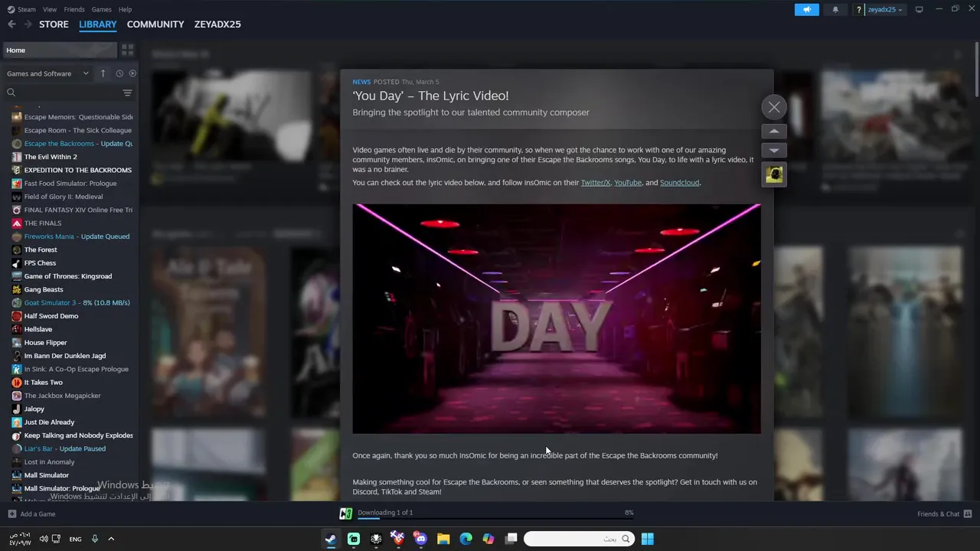
Task: Open the Help menu
Action: pos(125,9)
